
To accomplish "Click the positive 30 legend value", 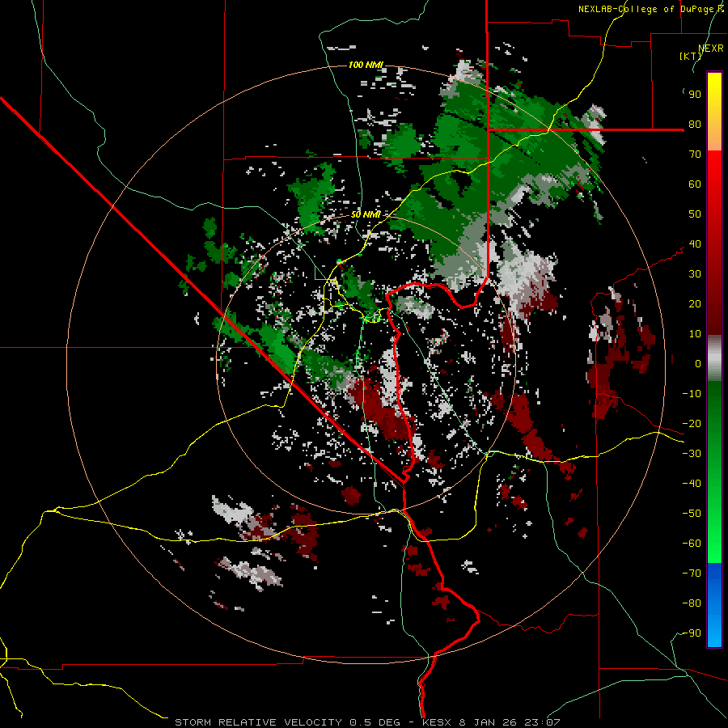I will point(695,274).
